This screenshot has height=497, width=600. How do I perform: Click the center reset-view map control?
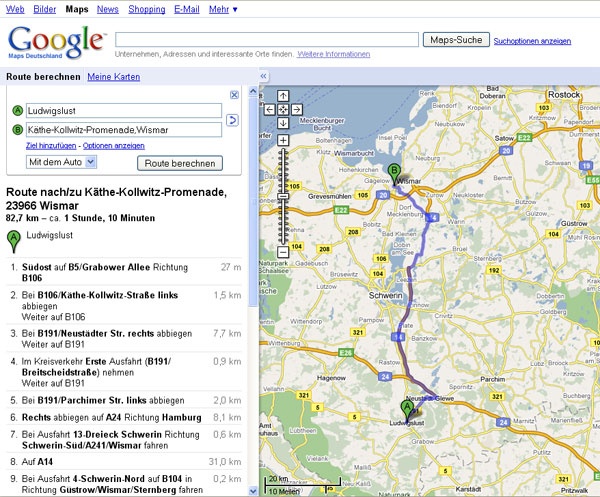[283, 110]
